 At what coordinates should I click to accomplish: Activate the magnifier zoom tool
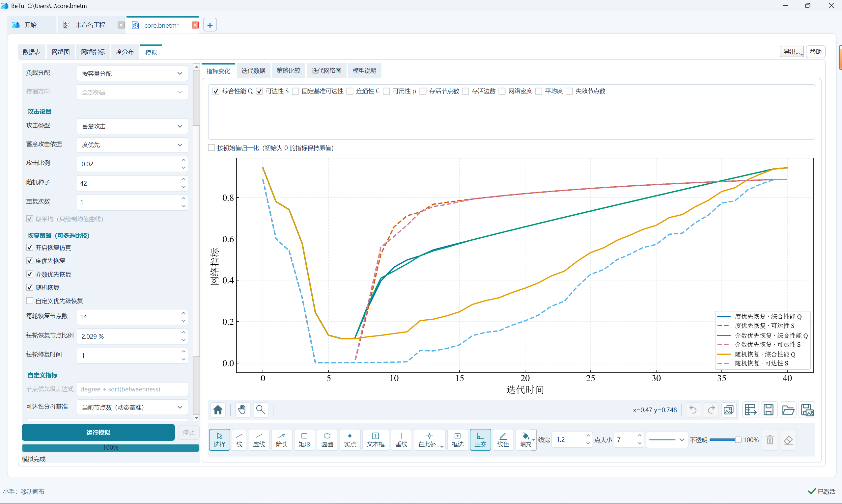coord(260,410)
